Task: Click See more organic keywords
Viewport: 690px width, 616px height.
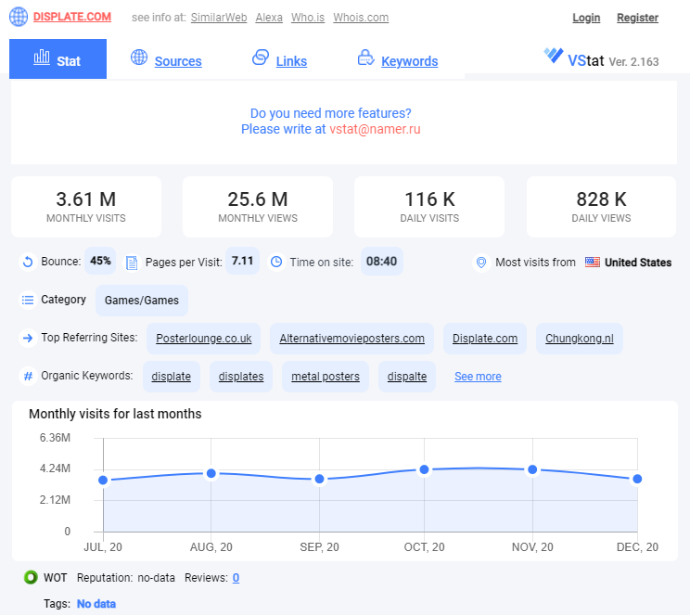Action: [478, 377]
